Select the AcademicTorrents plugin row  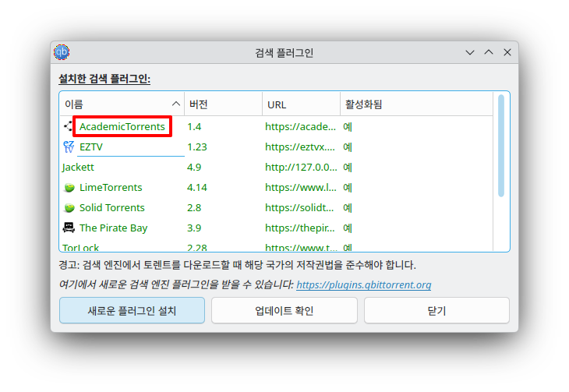[x=276, y=127]
